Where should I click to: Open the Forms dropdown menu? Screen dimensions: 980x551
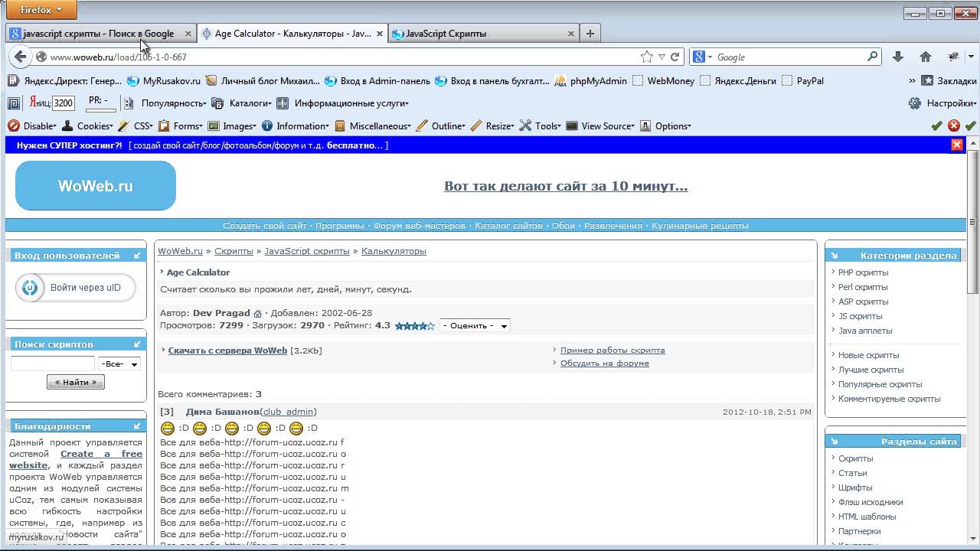[180, 126]
